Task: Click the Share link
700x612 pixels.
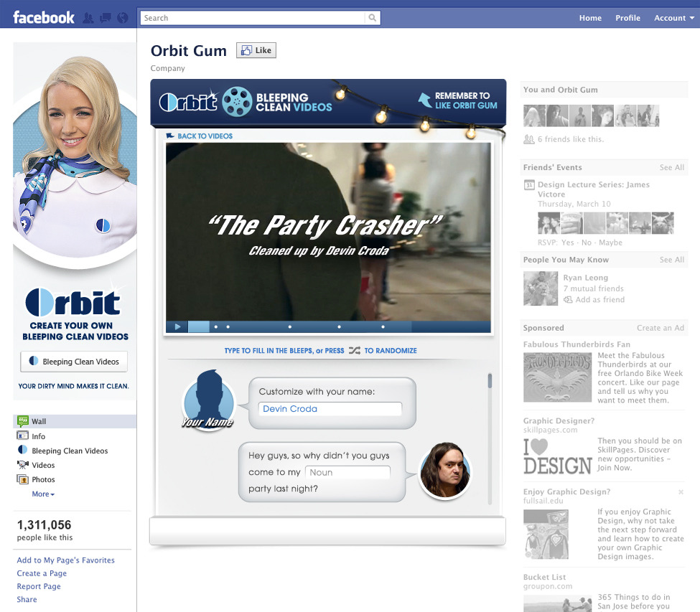Action: [27, 599]
